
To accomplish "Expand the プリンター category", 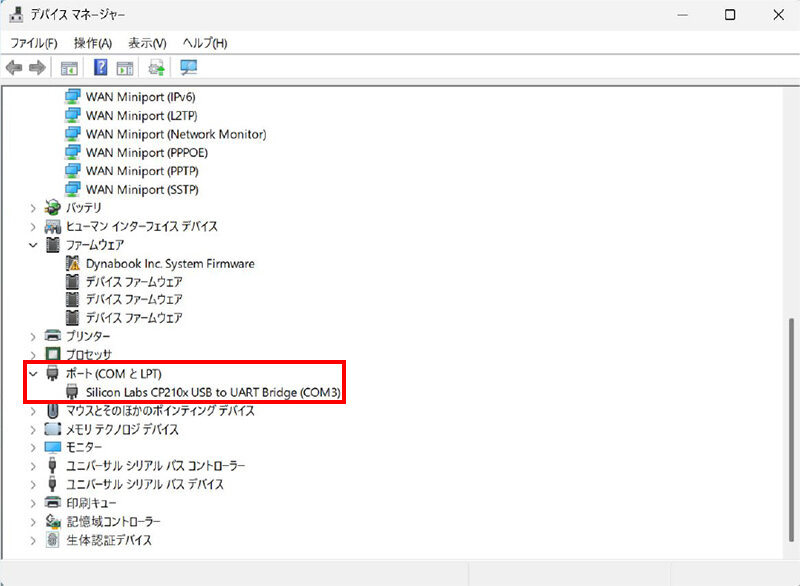I will (34, 336).
